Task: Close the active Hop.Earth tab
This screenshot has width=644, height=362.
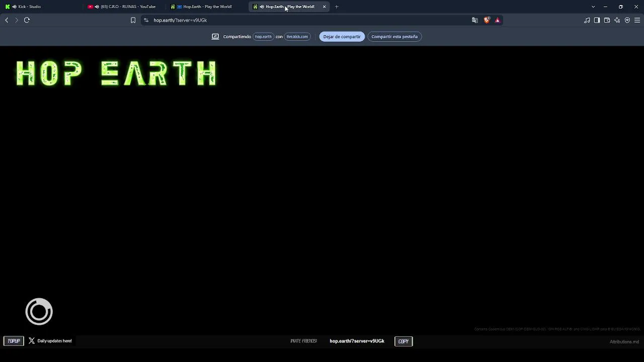Action: (x=324, y=7)
